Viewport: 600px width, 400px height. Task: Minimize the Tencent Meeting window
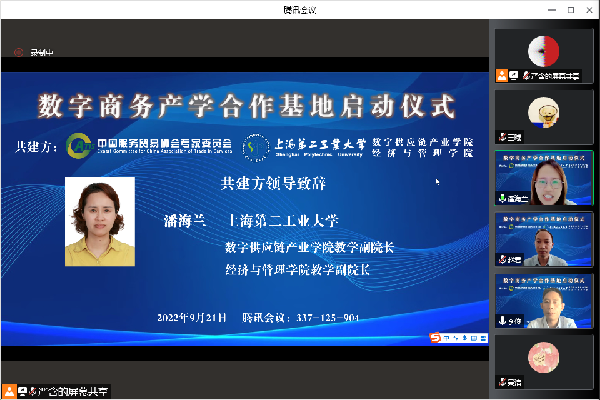(552, 10)
